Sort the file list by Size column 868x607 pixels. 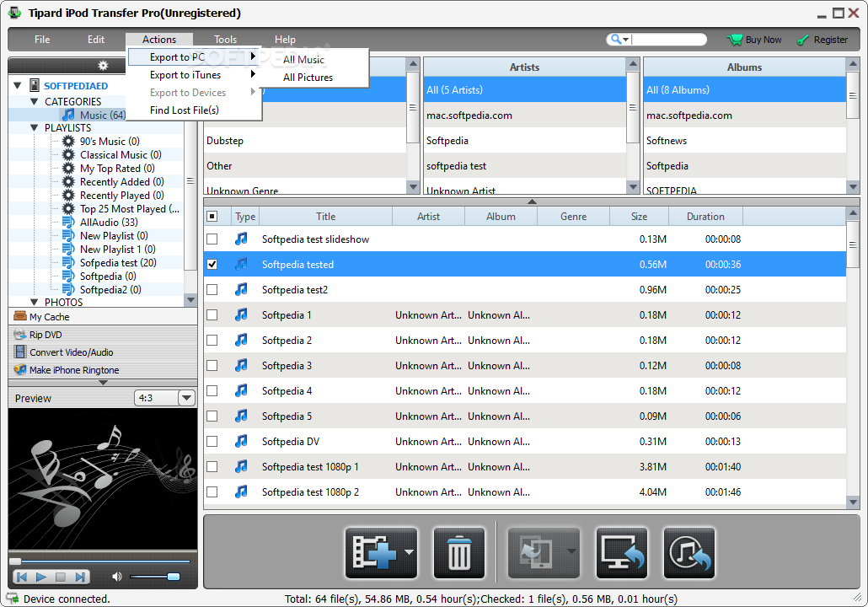[639, 217]
